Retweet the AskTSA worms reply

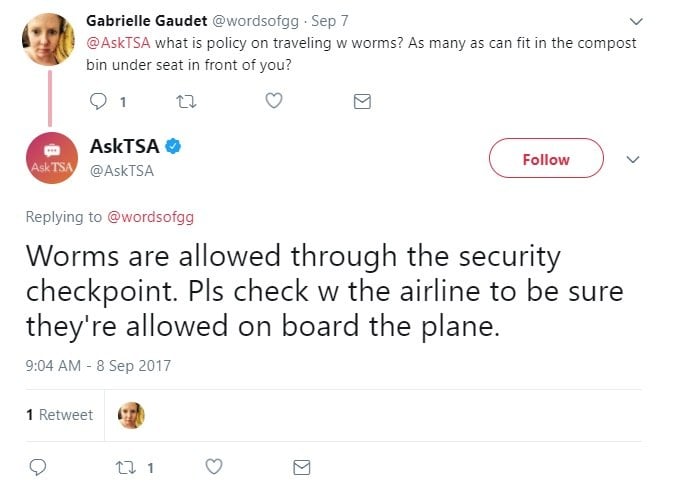tap(126, 467)
